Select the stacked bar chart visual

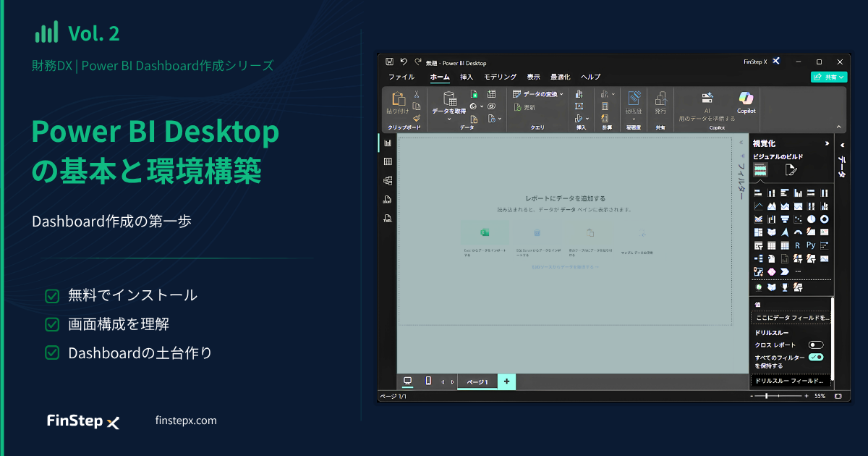pos(758,193)
